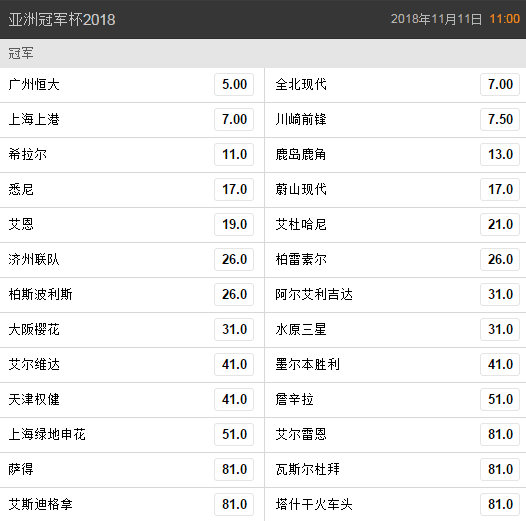526x521 pixels.
Task: Select 柏雷素尔 odds 26.0
Action: 500,259
